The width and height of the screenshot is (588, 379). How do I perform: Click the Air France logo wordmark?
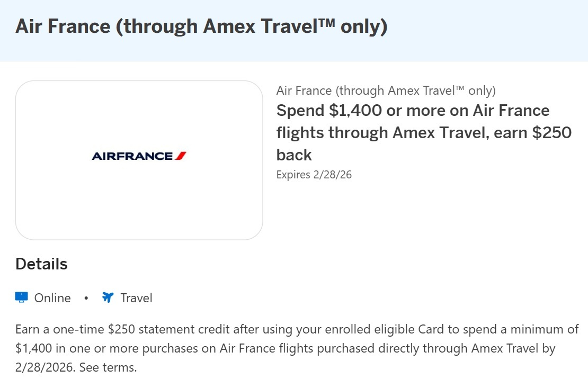tap(132, 156)
